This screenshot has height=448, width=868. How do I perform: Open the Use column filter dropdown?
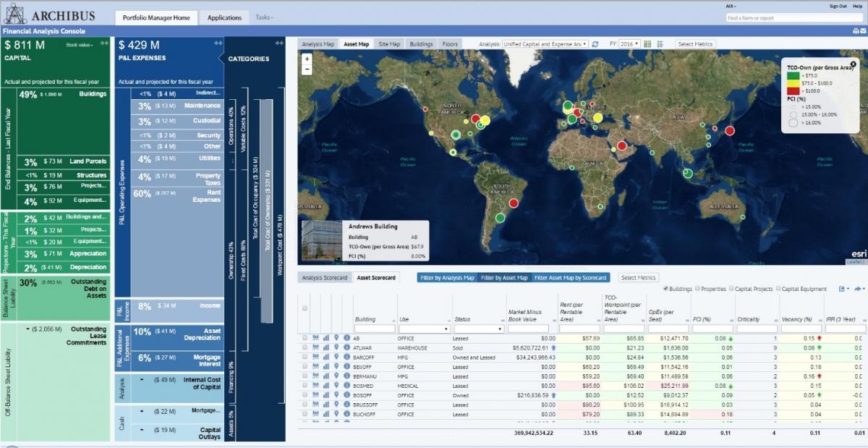(x=423, y=329)
